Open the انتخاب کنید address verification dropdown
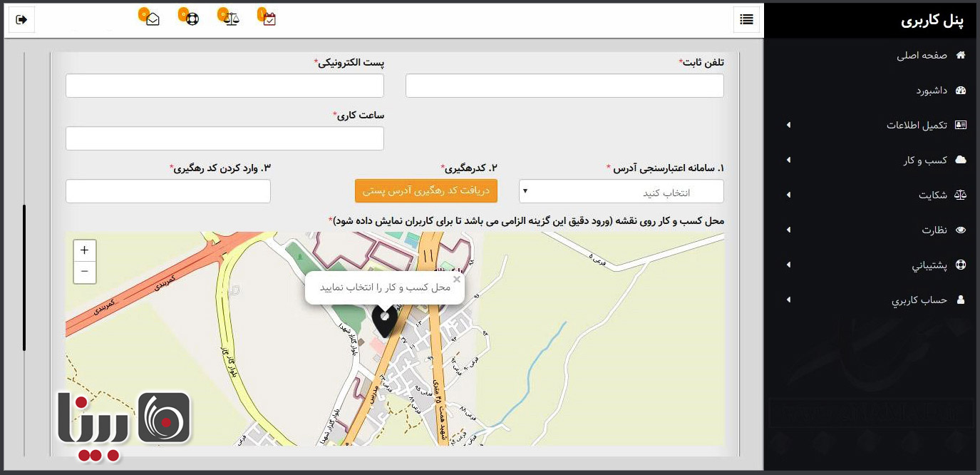Image resolution: width=980 pixels, height=475 pixels. (621, 191)
